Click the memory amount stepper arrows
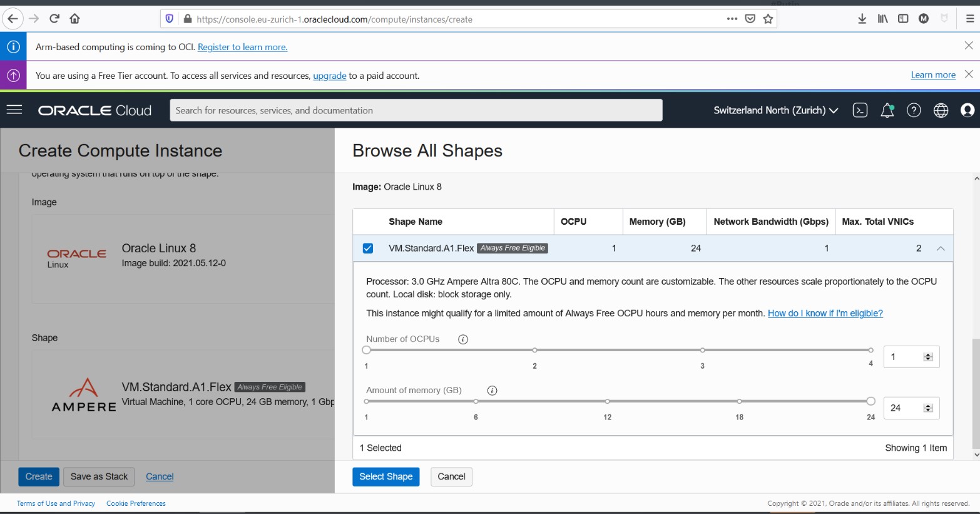This screenshot has height=514, width=980. (x=928, y=408)
